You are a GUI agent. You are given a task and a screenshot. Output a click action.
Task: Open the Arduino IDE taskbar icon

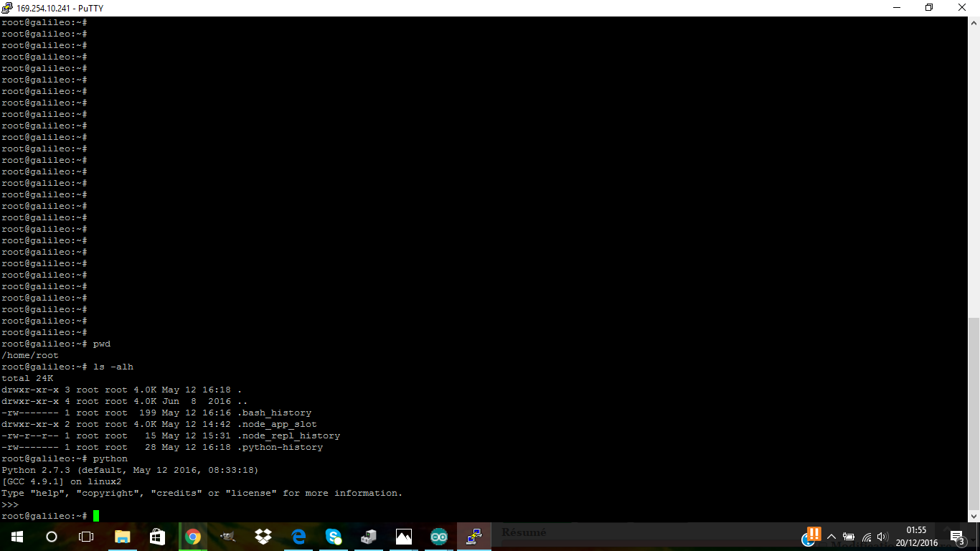(x=439, y=537)
